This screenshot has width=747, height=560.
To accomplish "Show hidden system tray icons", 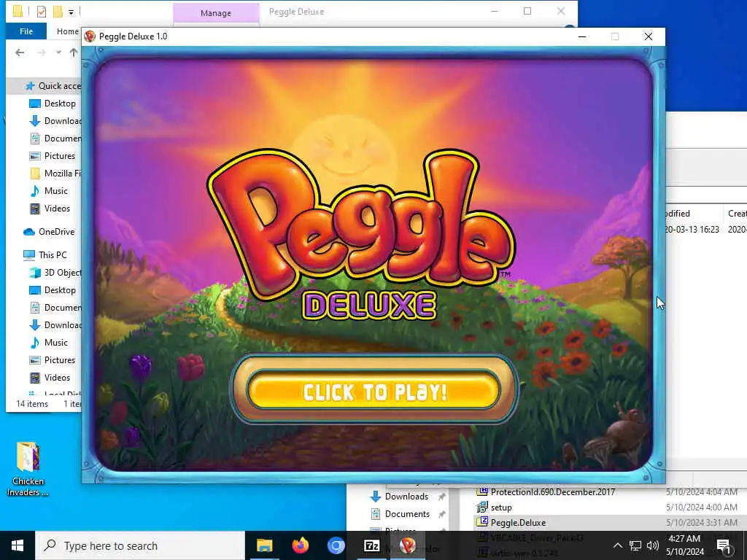I will tap(617, 545).
